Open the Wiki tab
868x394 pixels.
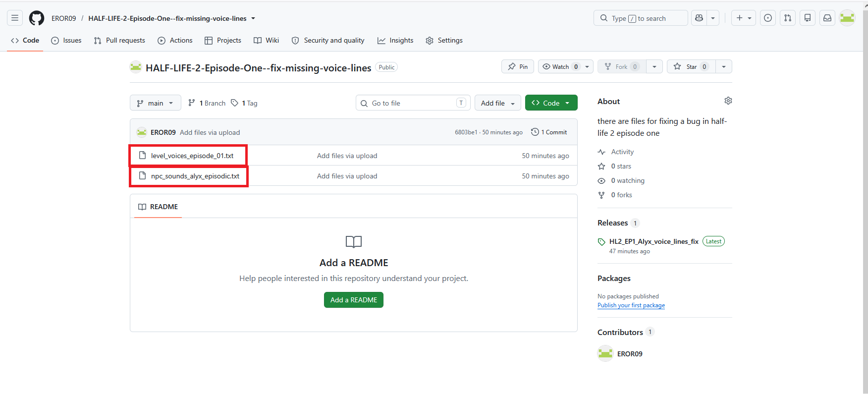(267, 41)
